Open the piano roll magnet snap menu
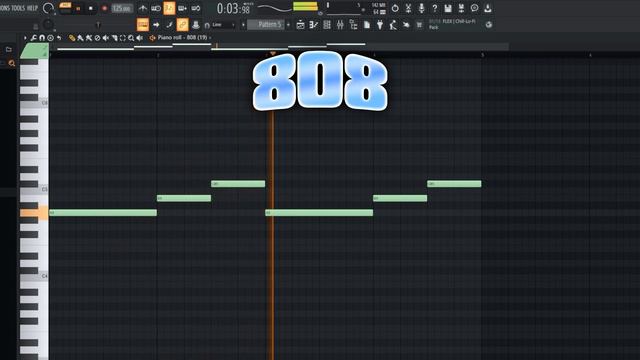 42,38
